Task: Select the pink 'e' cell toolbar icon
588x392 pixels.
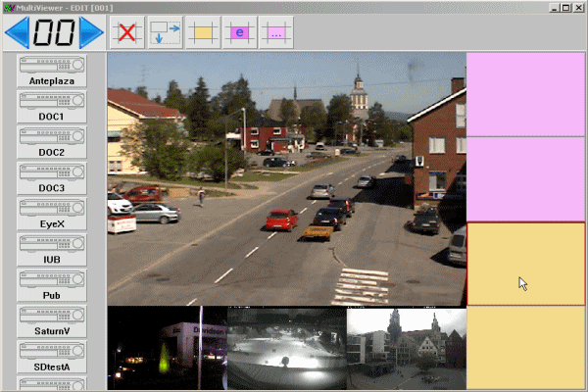Action: [x=240, y=32]
